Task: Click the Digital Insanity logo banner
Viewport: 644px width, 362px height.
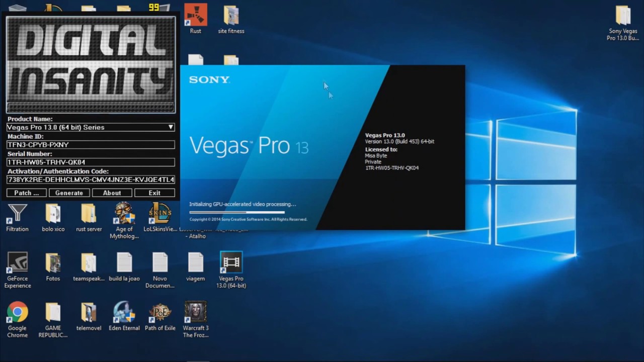Action: tap(91, 64)
